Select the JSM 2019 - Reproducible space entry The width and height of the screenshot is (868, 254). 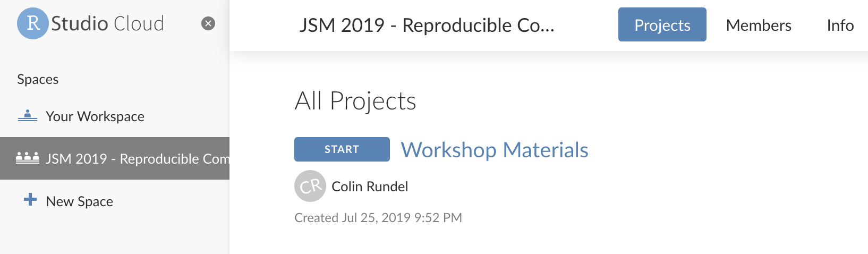point(115,158)
